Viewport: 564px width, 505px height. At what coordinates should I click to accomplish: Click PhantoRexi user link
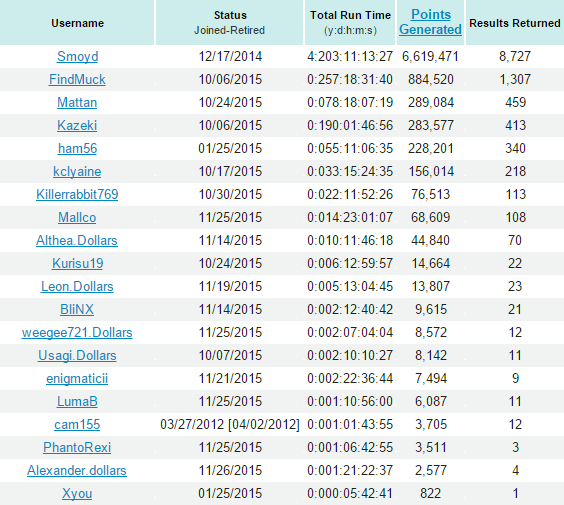(77, 448)
